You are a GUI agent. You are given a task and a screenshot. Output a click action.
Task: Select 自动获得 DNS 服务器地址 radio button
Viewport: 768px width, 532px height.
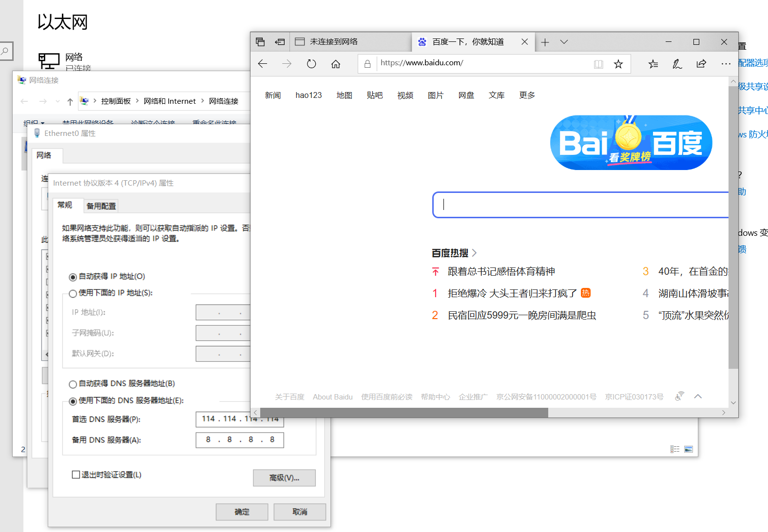click(x=73, y=384)
